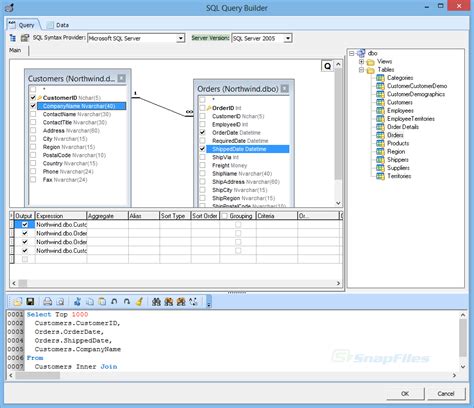Screen dimensions: 474x408
Task: Cut selected SQL text with scissors
Action: coord(77,302)
